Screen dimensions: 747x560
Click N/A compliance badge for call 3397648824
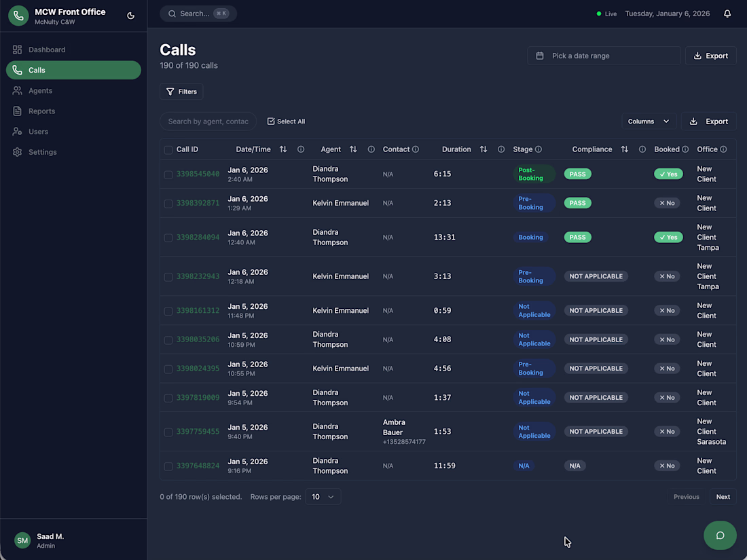[575, 466]
